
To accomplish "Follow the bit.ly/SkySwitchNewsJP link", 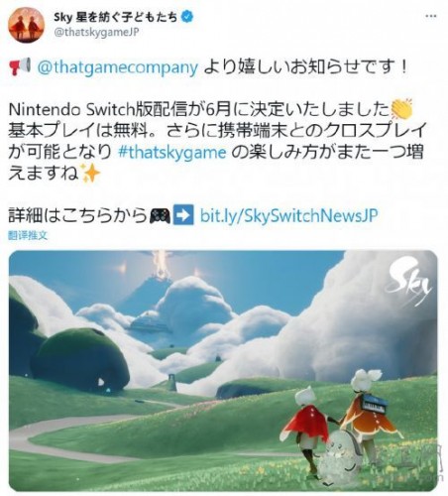I will coord(289,215).
